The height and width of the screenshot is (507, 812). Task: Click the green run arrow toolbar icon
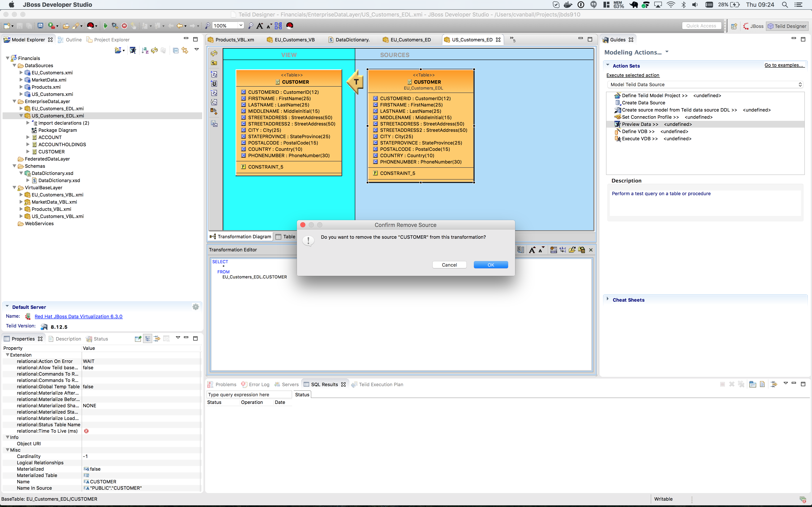105,26
